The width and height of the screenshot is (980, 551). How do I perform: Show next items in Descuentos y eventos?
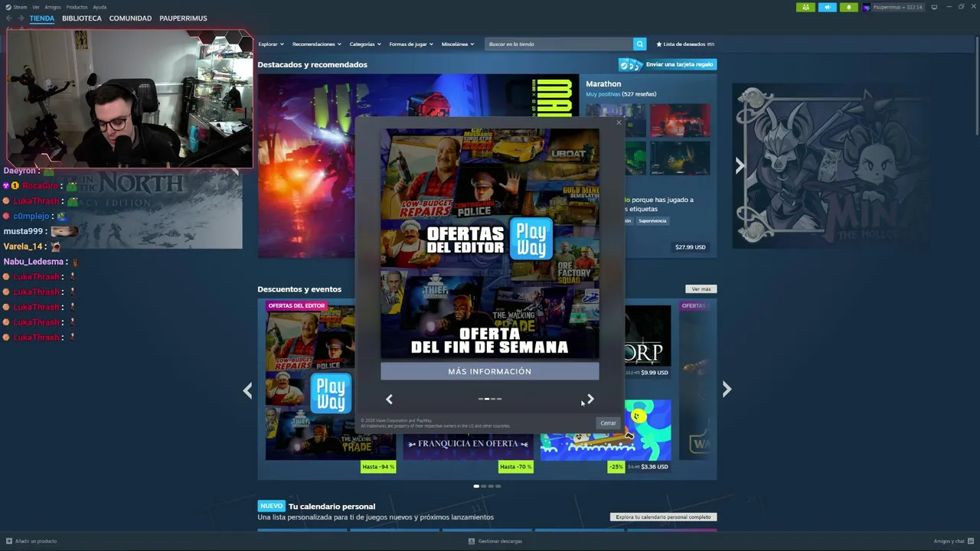pos(727,390)
